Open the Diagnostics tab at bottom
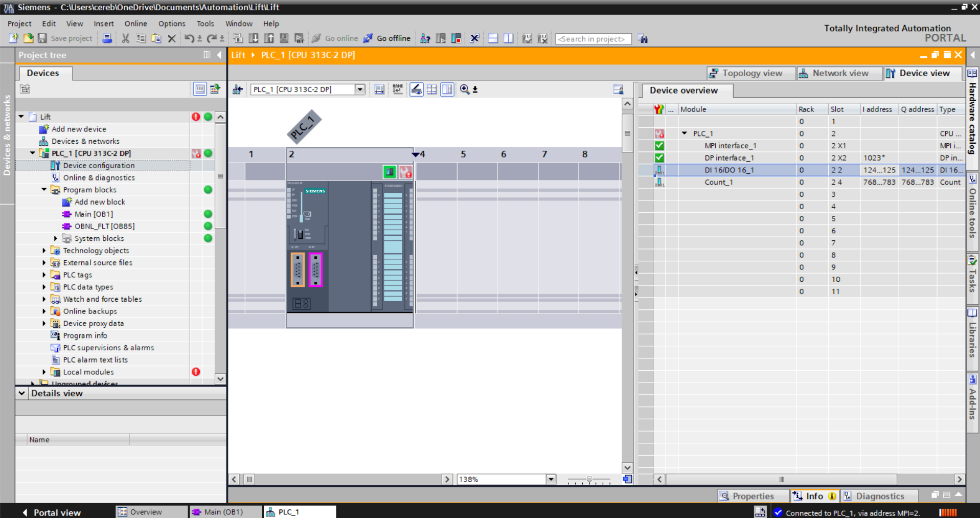The image size is (980, 518). point(879,496)
